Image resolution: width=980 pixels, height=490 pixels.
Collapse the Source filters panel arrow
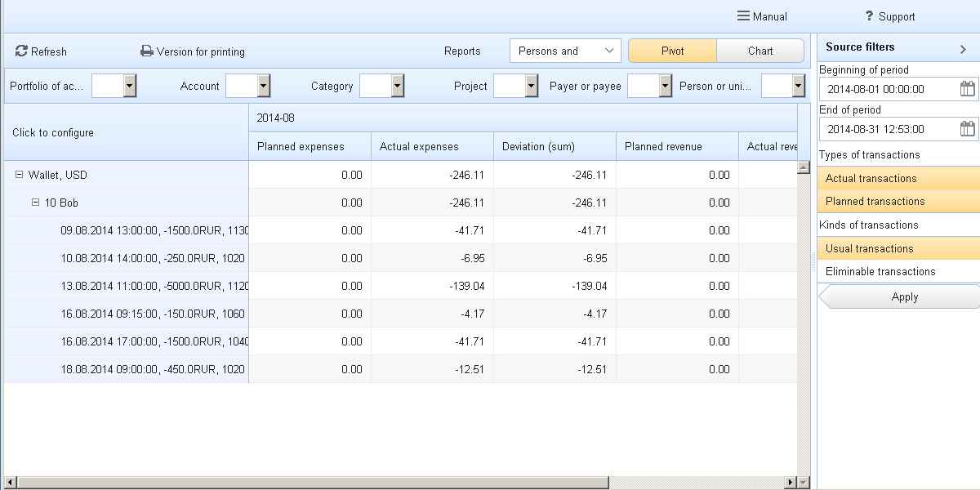click(963, 49)
